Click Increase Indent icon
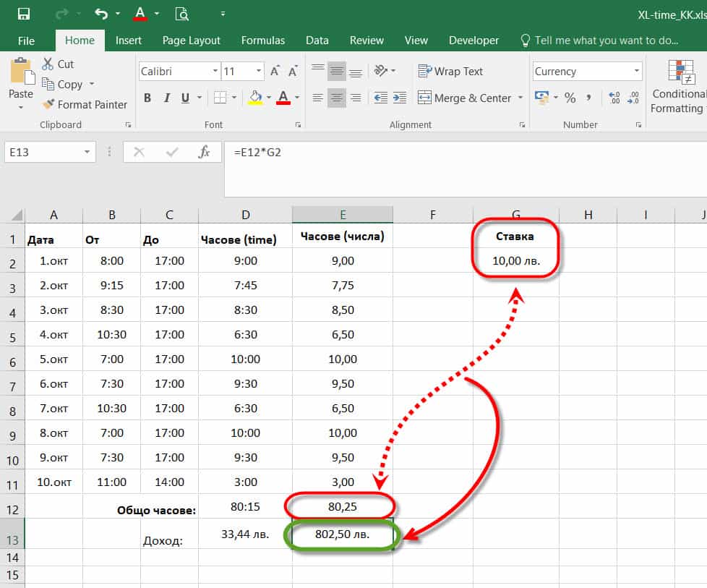 (x=400, y=98)
